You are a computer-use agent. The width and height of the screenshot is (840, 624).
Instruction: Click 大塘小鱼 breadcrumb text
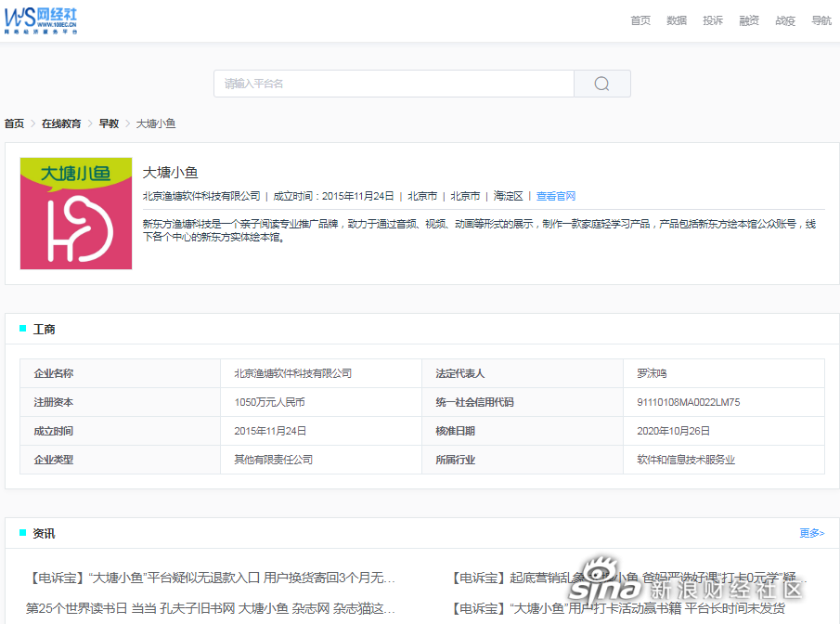156,123
